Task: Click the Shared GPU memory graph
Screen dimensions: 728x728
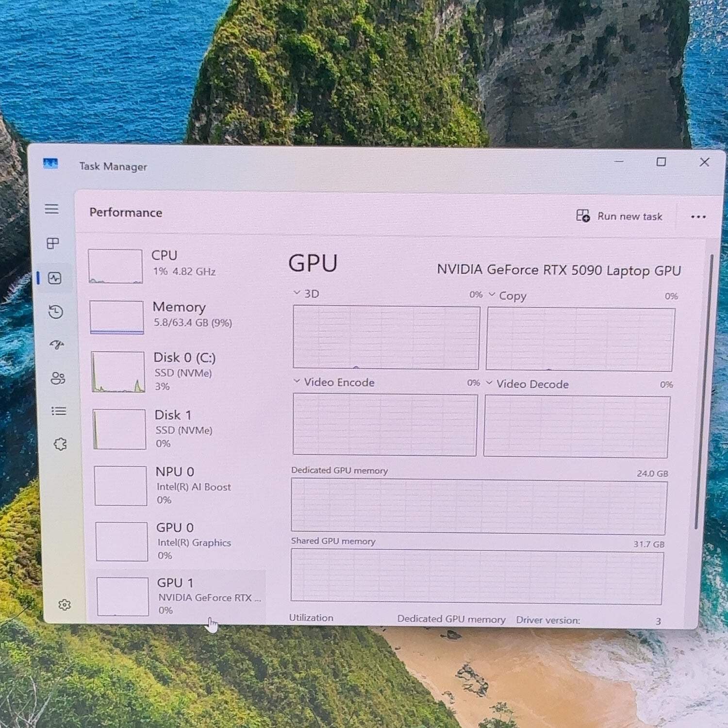Action: (477, 577)
